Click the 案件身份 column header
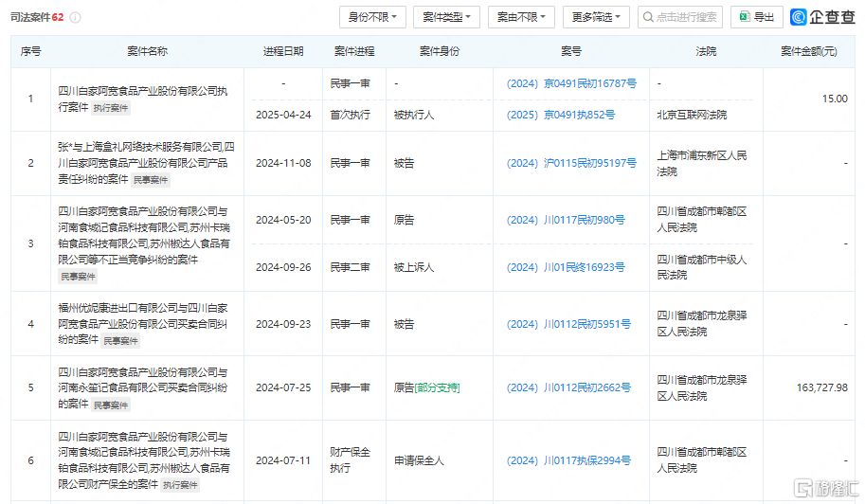 439,51
